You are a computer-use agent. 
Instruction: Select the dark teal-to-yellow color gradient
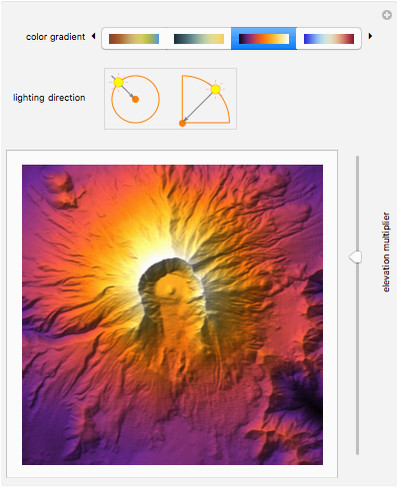[x=199, y=39]
